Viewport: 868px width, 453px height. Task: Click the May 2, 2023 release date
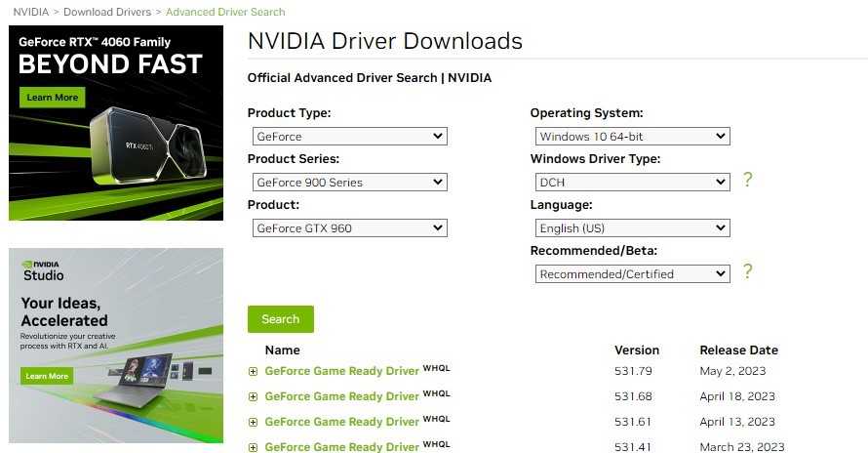(x=732, y=371)
